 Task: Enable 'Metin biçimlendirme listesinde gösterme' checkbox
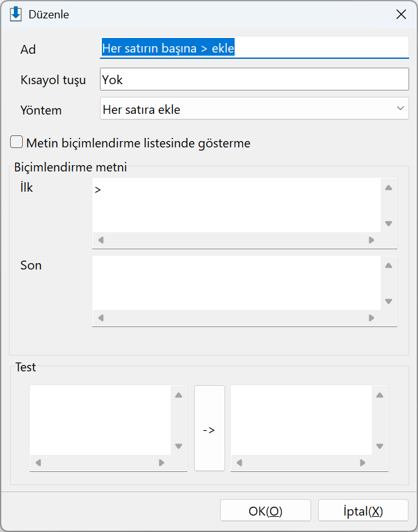tap(16, 142)
